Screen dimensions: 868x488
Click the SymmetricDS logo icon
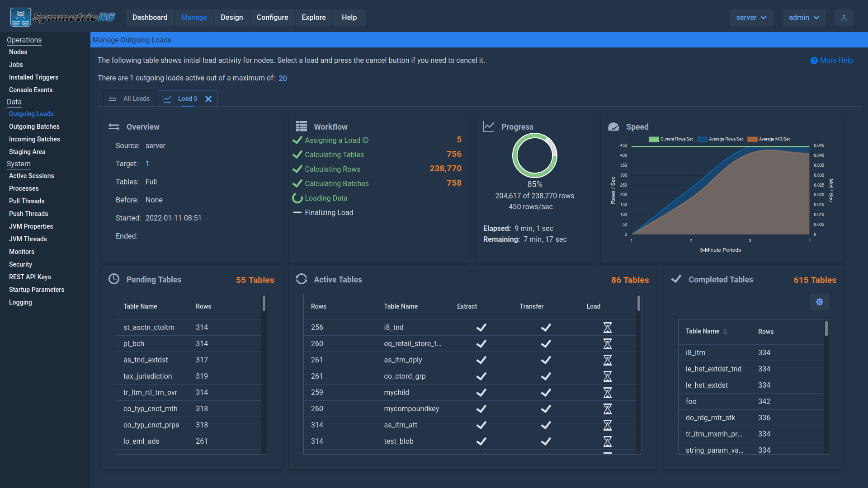coord(21,17)
